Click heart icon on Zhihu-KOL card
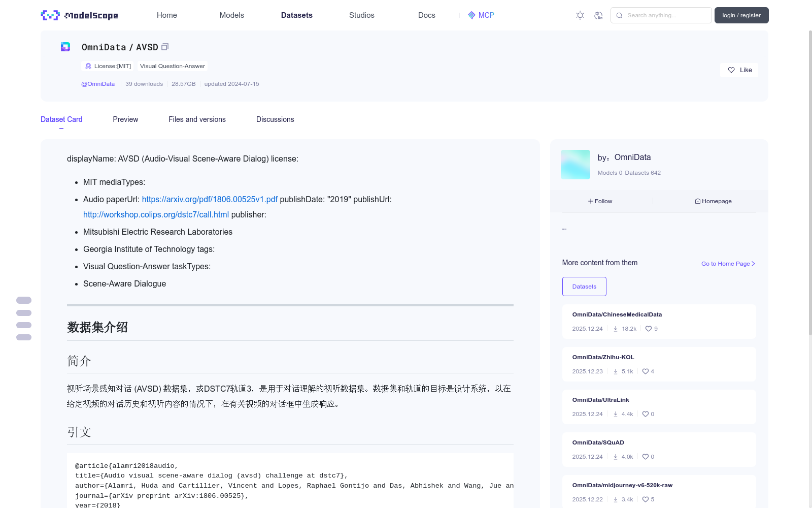Image resolution: width=812 pixels, height=508 pixels. click(x=646, y=371)
